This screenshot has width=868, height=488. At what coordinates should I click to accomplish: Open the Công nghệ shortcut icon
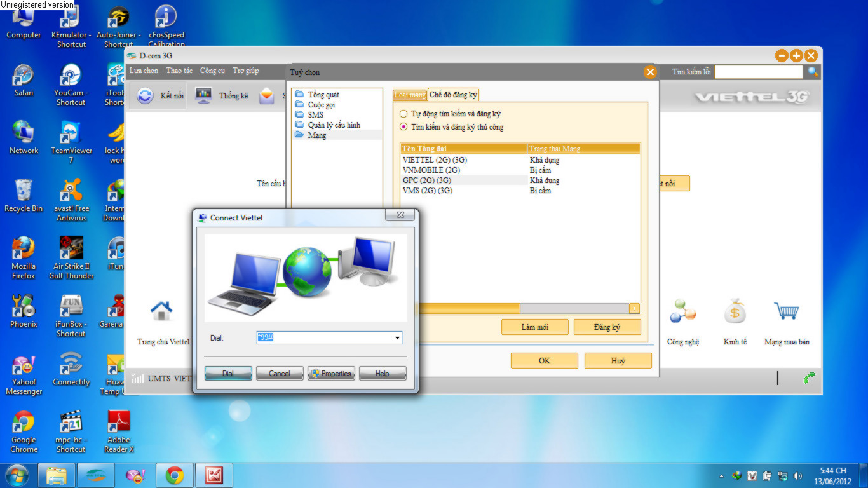click(682, 311)
